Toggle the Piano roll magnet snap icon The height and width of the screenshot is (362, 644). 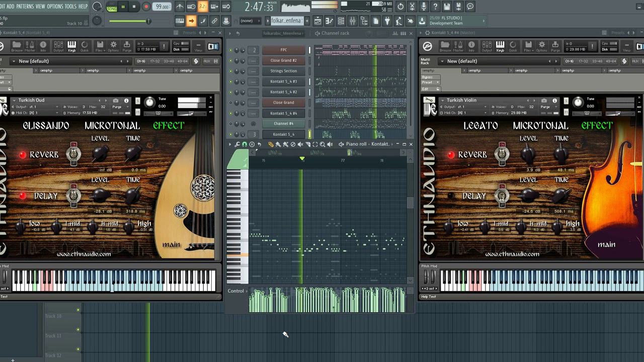tap(245, 144)
